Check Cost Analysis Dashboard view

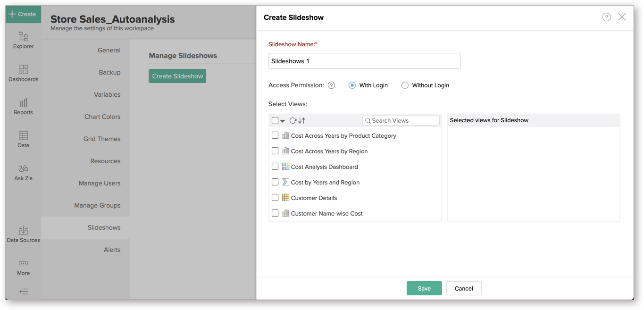click(x=275, y=167)
